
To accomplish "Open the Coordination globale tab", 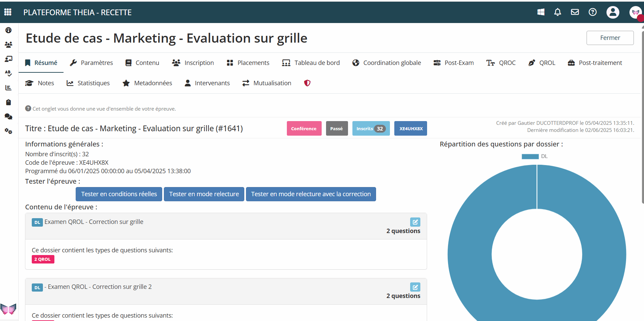I will [x=387, y=63].
